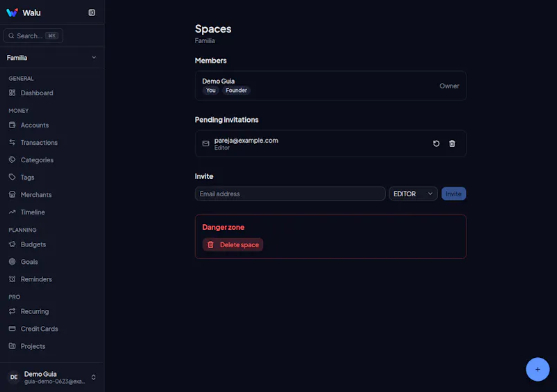Click the Timeline trend icon
The height and width of the screenshot is (392, 557).
pos(12,212)
